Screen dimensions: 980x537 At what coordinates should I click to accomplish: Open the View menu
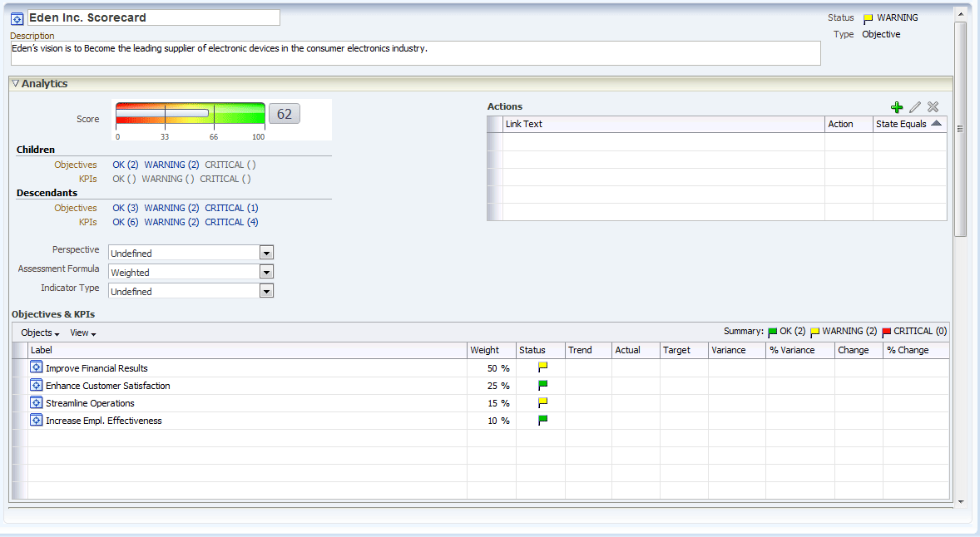pyautogui.click(x=82, y=333)
